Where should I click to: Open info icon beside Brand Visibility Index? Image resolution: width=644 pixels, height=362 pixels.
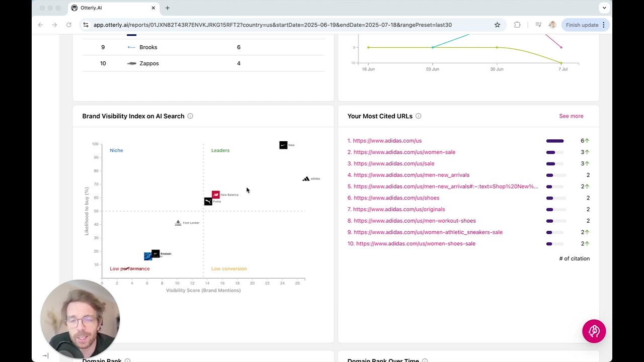(x=190, y=116)
